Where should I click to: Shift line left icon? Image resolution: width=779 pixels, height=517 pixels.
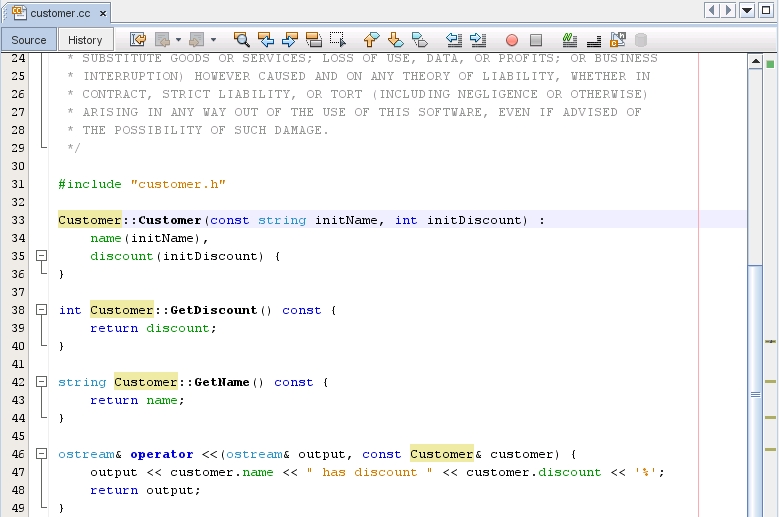point(454,40)
